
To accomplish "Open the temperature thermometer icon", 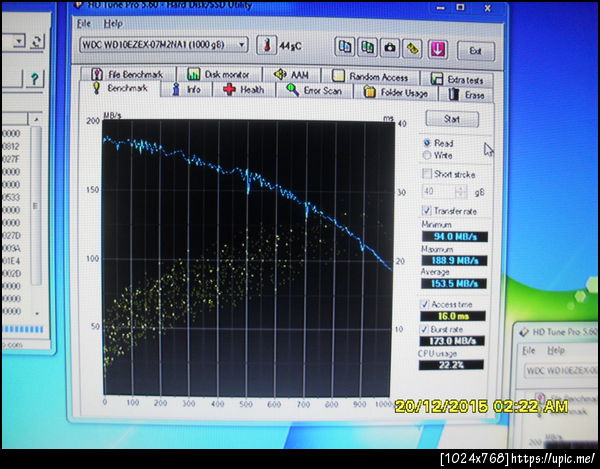I will point(266,45).
